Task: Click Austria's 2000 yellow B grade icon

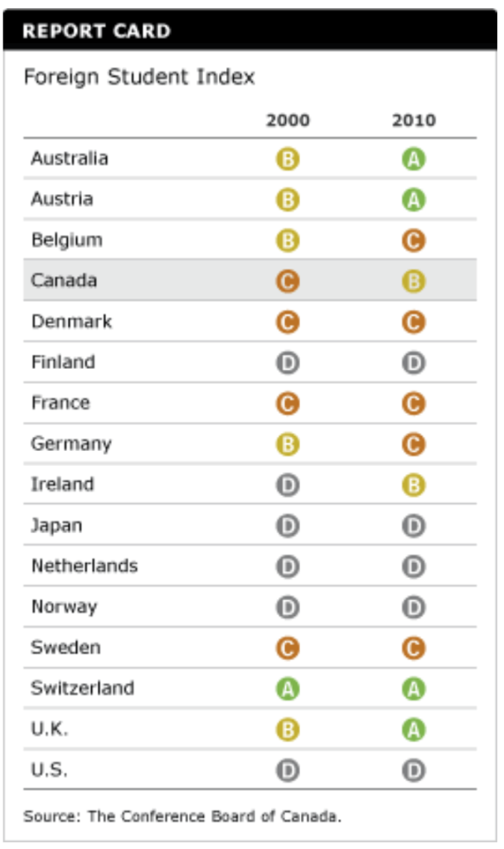Action: click(x=288, y=200)
